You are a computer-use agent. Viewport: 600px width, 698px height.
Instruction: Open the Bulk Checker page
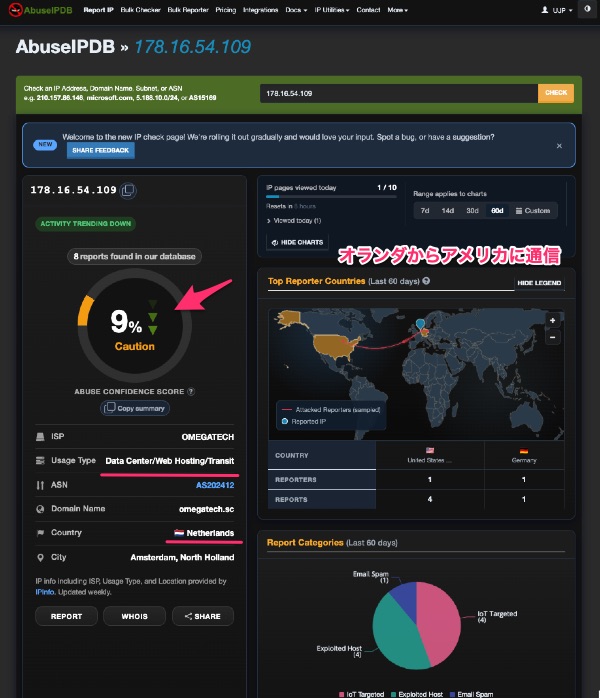click(x=140, y=10)
